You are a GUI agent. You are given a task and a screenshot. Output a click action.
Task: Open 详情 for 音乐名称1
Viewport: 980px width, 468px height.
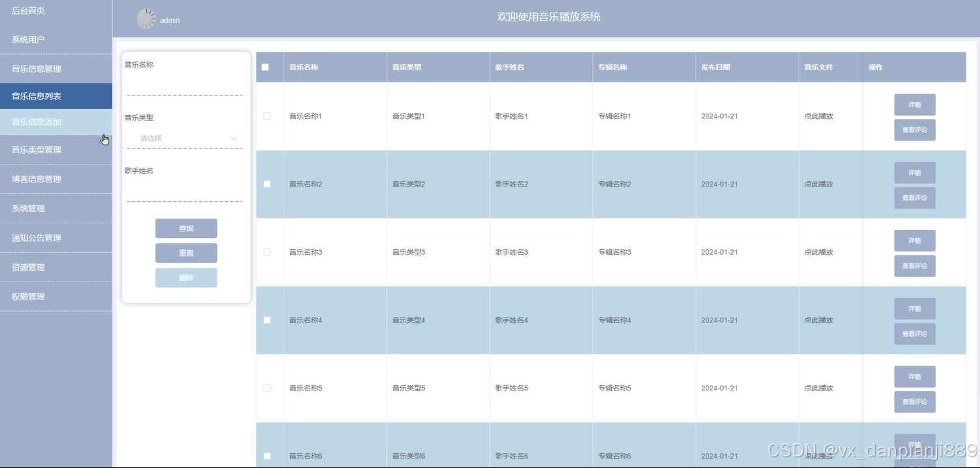tap(914, 105)
